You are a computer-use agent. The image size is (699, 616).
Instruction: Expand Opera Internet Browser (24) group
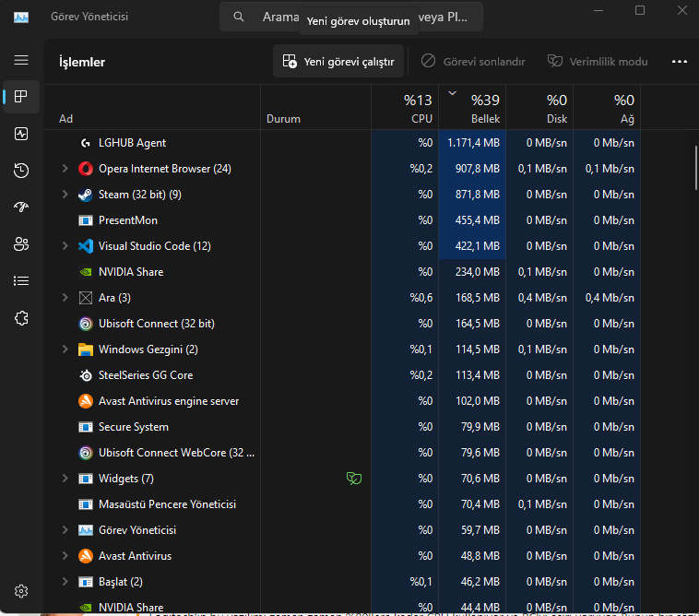click(65, 169)
